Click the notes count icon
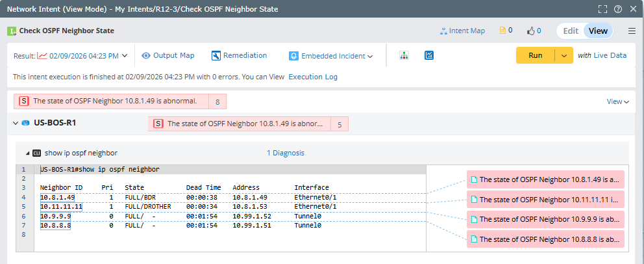The width and height of the screenshot is (644, 264). point(502,31)
